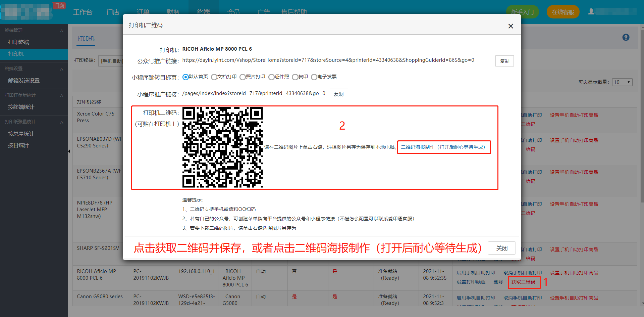Click 设置手机自助打印商品 for NPIE8DF78 HP LaserJet
This screenshot has width=644, height=317.
[574, 204]
